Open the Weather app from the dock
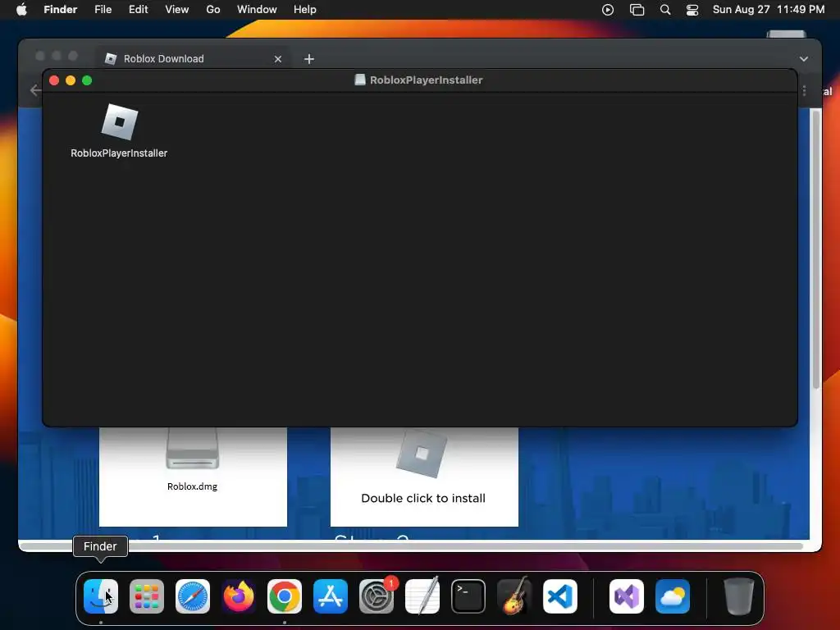Screen dimensions: 840x630 pos(673,596)
